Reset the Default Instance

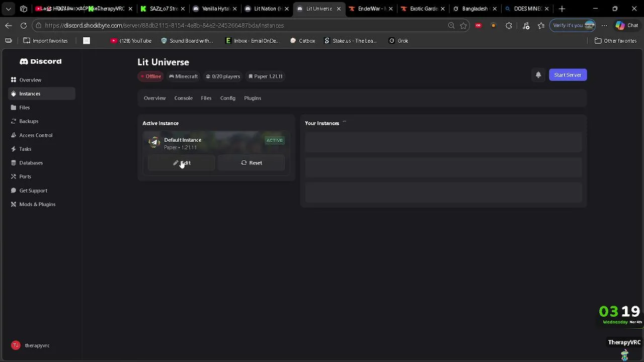[251, 163]
